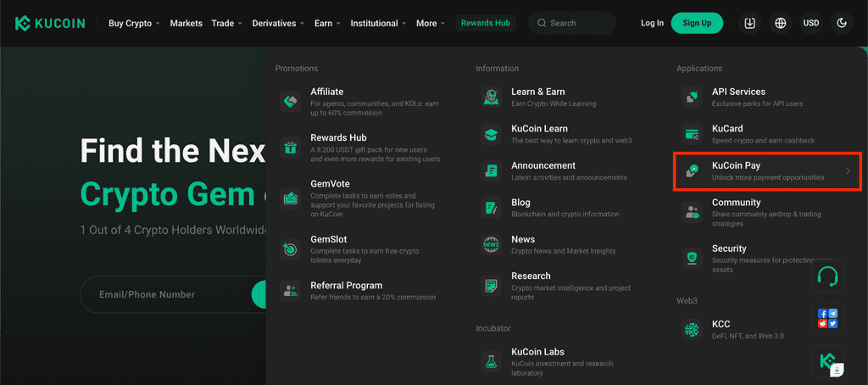Select GemVote from Promotions

pos(359,198)
